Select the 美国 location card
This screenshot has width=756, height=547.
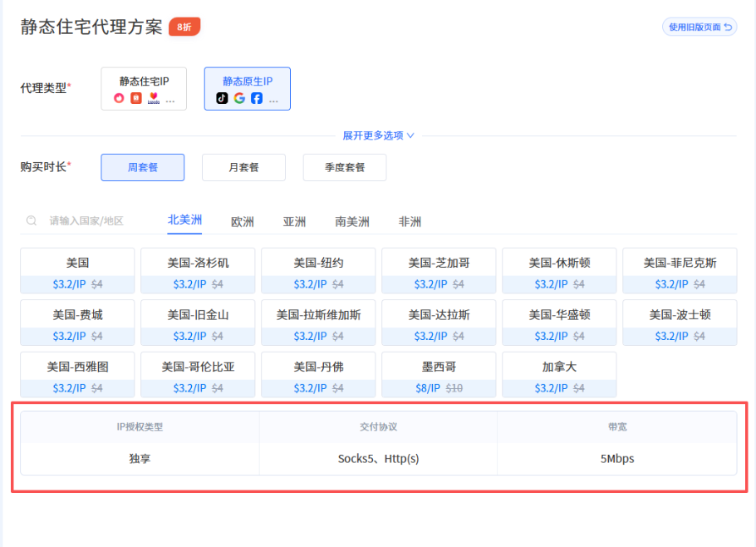coord(77,271)
